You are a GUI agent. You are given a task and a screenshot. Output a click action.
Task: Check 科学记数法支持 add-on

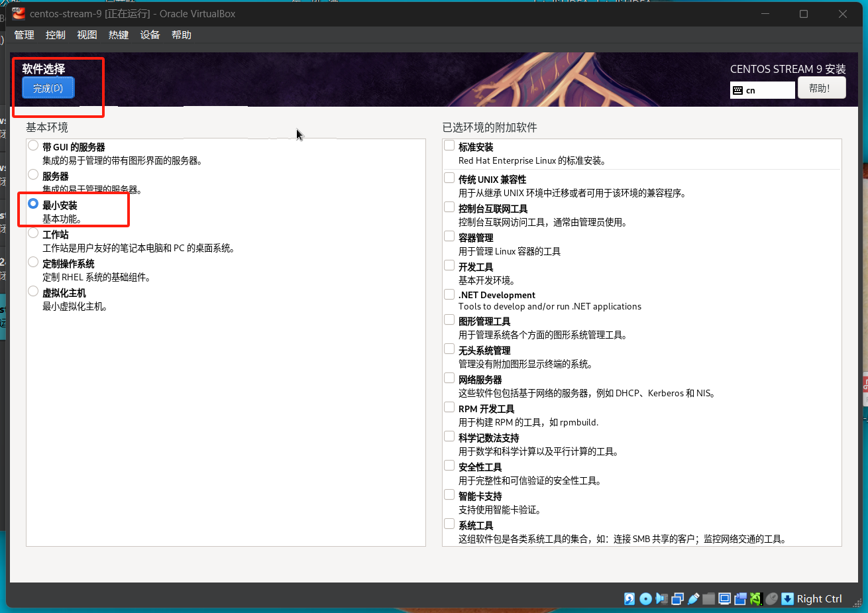click(x=449, y=436)
